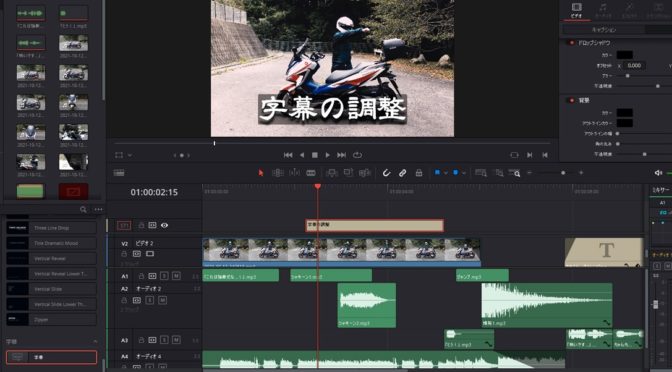Screen dimensions: 672x372
Task: Mute audio track A3
Action: (176, 340)
